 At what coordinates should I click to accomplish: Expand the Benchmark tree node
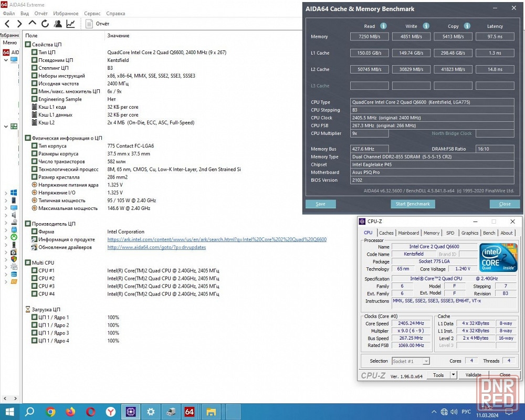pyautogui.click(x=6, y=282)
